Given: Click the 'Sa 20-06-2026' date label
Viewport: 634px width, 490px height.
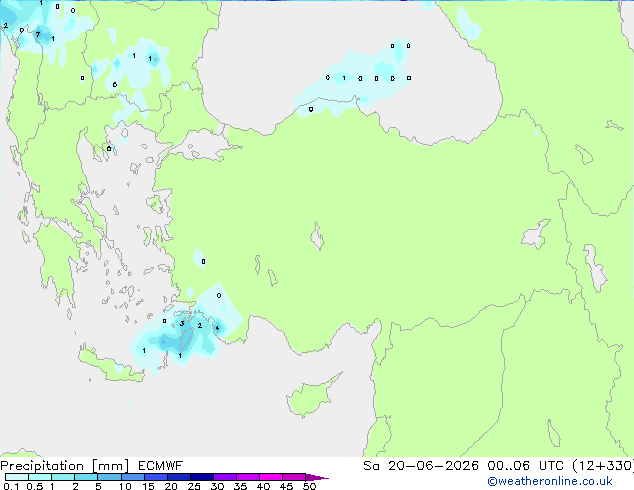Looking at the screenshot, I should pyautogui.click(x=421, y=466).
